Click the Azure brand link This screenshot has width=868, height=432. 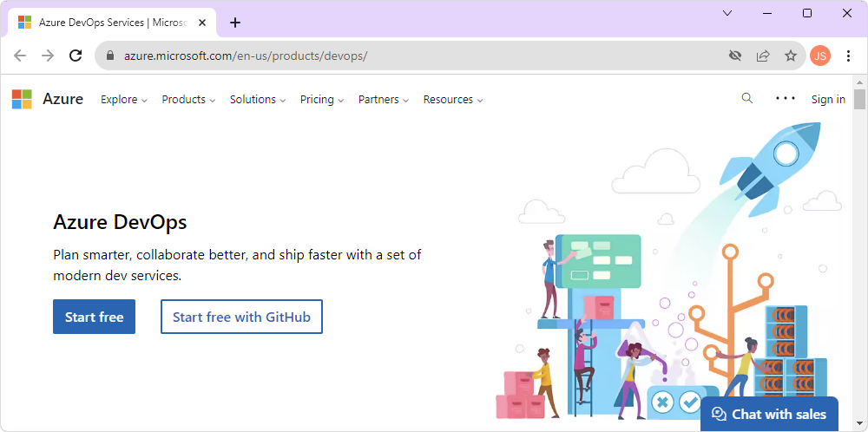click(63, 99)
